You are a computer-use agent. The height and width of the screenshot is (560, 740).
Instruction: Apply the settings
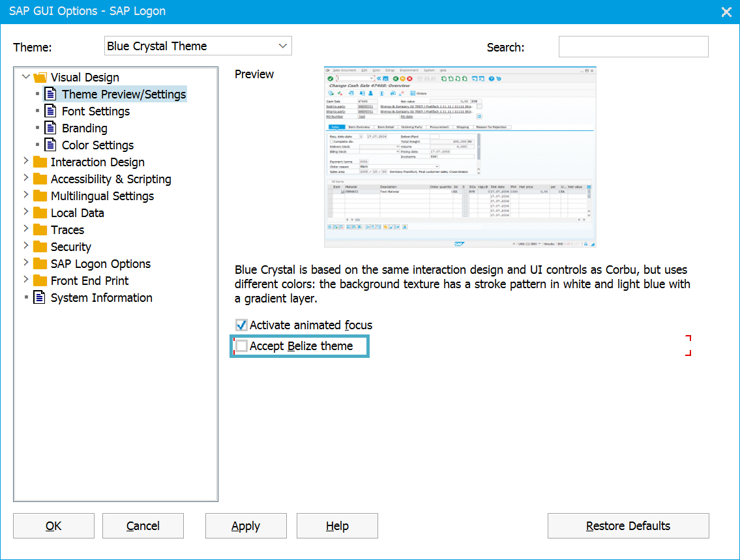pos(246,525)
